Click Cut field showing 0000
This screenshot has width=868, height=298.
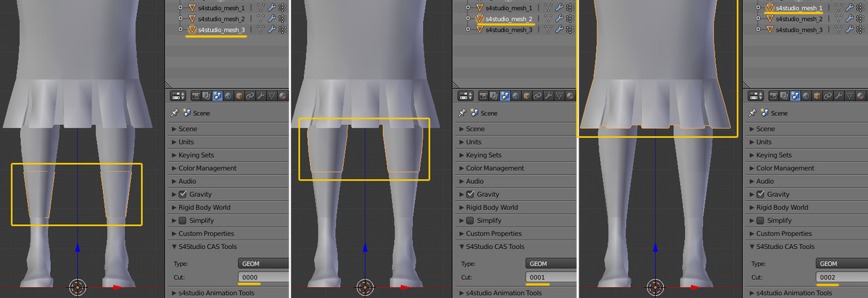(x=263, y=277)
